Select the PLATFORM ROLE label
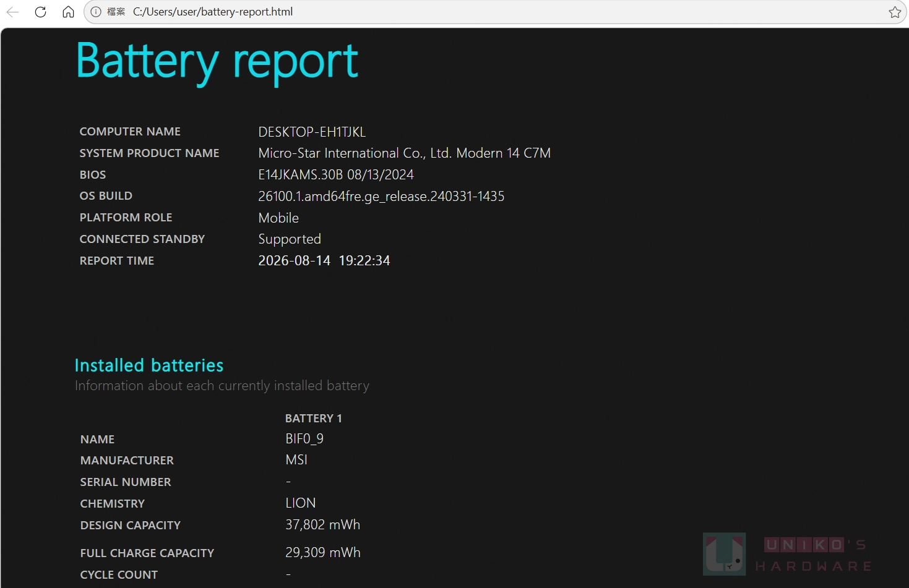Viewport: 909px width, 588px height. point(126,218)
